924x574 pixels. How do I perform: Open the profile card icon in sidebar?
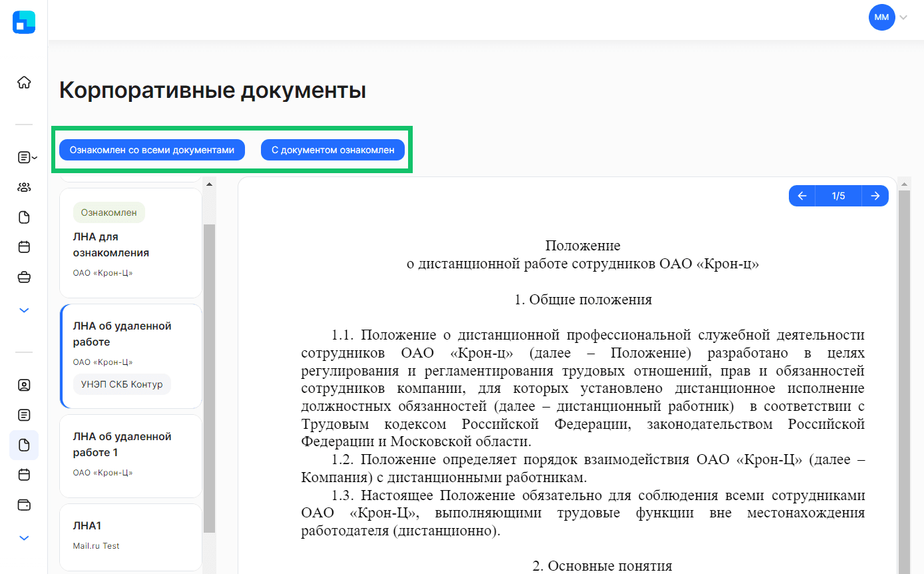(x=24, y=385)
